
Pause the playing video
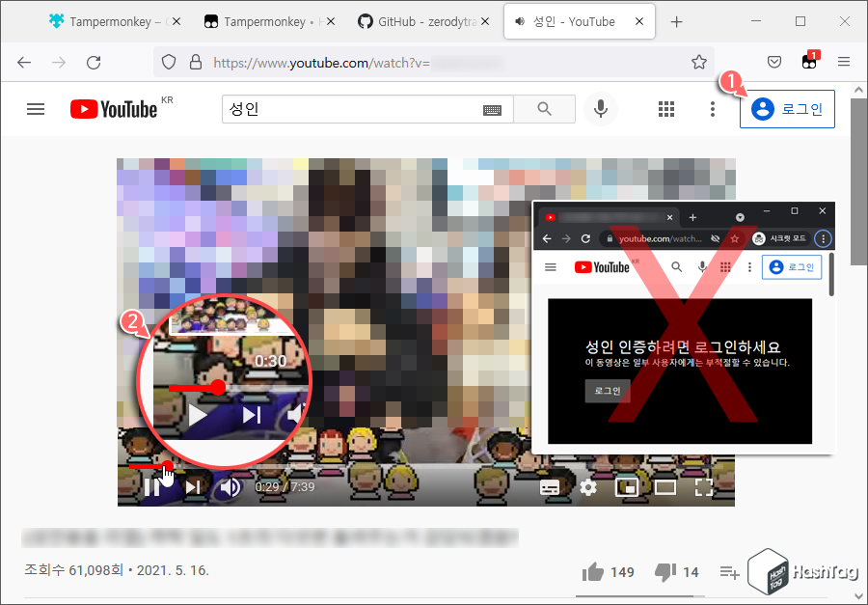click(x=152, y=487)
